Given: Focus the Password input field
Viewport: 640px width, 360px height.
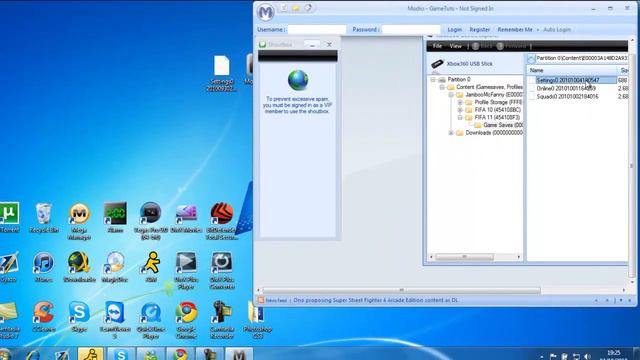Looking at the screenshot, I should (411, 29).
